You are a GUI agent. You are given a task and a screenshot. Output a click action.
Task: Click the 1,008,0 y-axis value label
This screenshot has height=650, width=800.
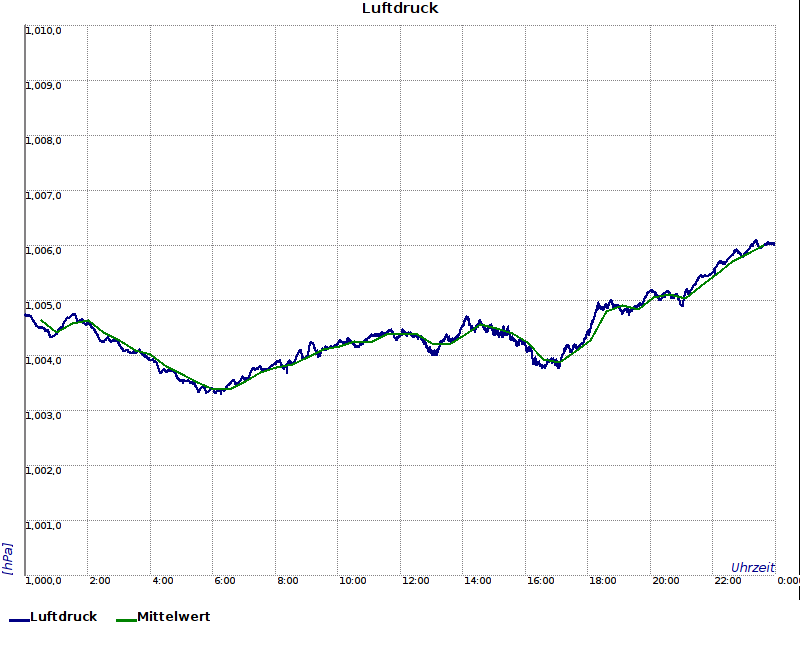44,140
